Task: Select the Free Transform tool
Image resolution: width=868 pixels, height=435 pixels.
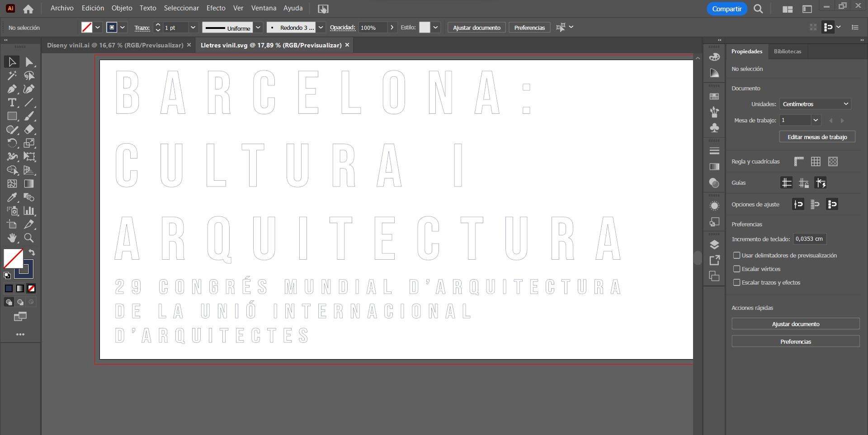Action: (29, 157)
